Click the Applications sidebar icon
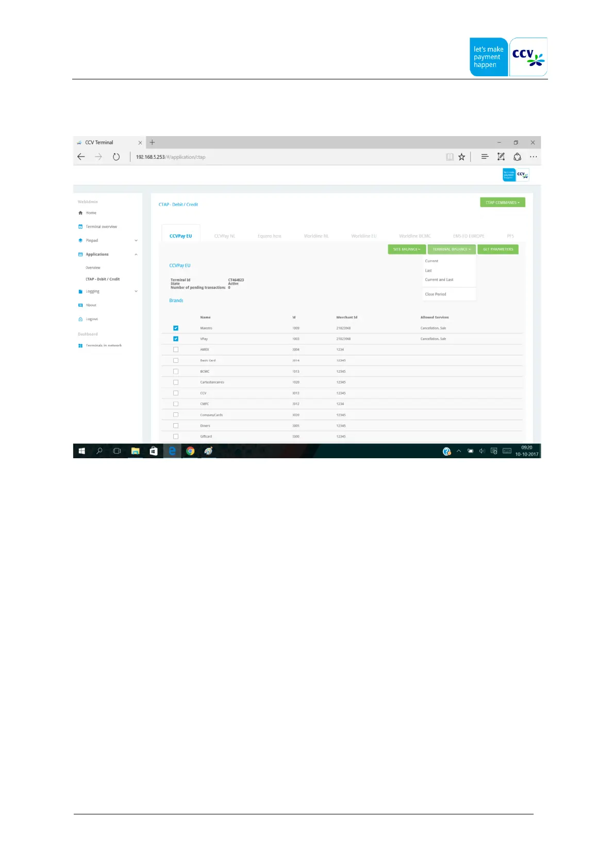This screenshot has height=868, width=614. [80, 255]
